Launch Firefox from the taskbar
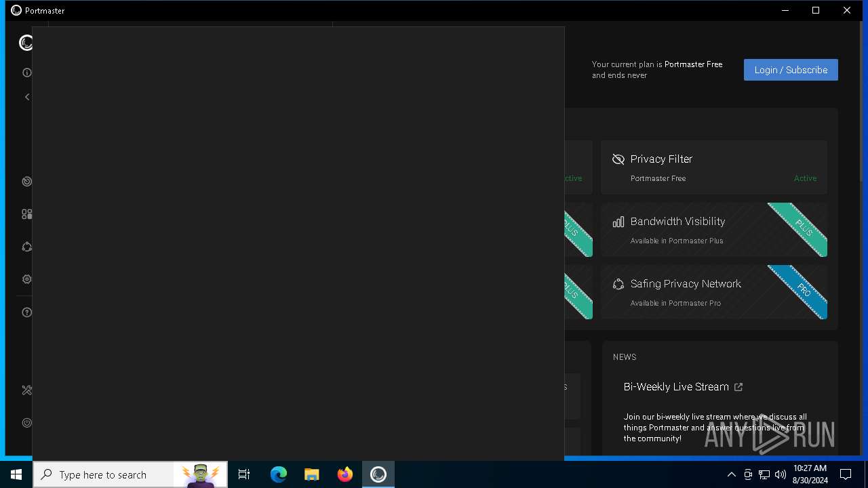This screenshot has width=868, height=488. pyautogui.click(x=345, y=474)
